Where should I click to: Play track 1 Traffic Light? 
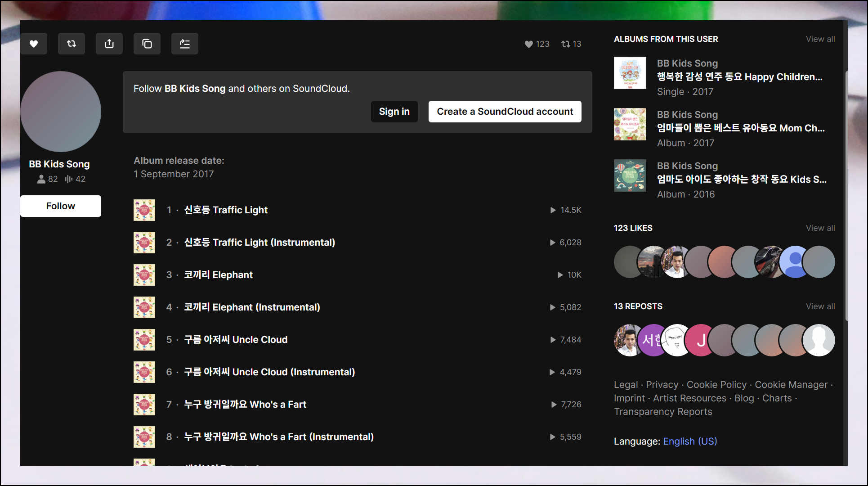(x=226, y=210)
